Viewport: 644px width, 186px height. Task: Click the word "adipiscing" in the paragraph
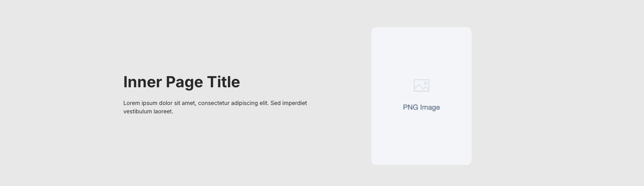[x=244, y=103]
